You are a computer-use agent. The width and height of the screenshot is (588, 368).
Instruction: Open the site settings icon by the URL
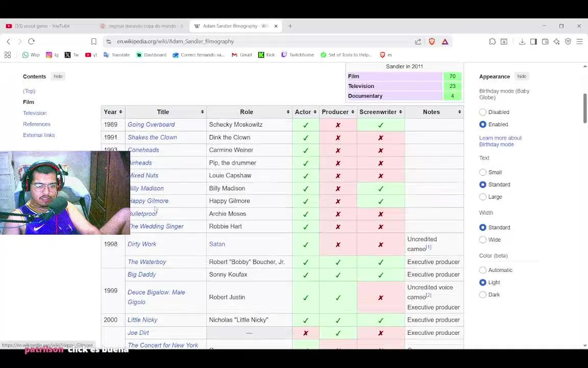click(x=109, y=41)
